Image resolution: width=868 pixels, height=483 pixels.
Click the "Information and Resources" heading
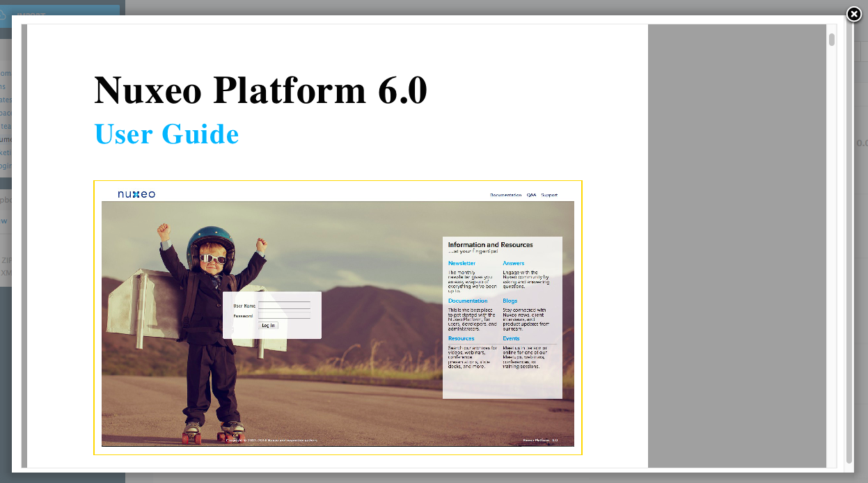tap(490, 245)
